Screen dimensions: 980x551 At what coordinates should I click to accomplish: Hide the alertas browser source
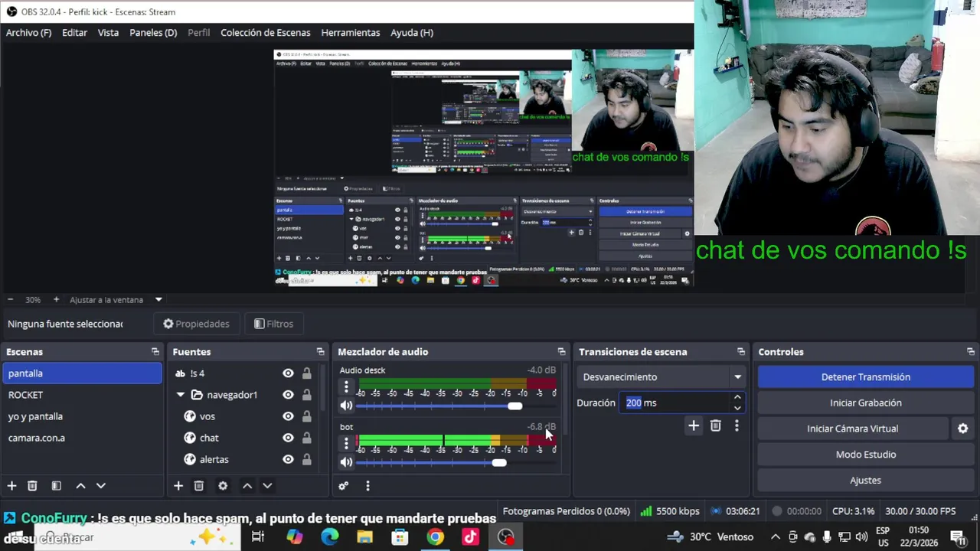tap(288, 459)
